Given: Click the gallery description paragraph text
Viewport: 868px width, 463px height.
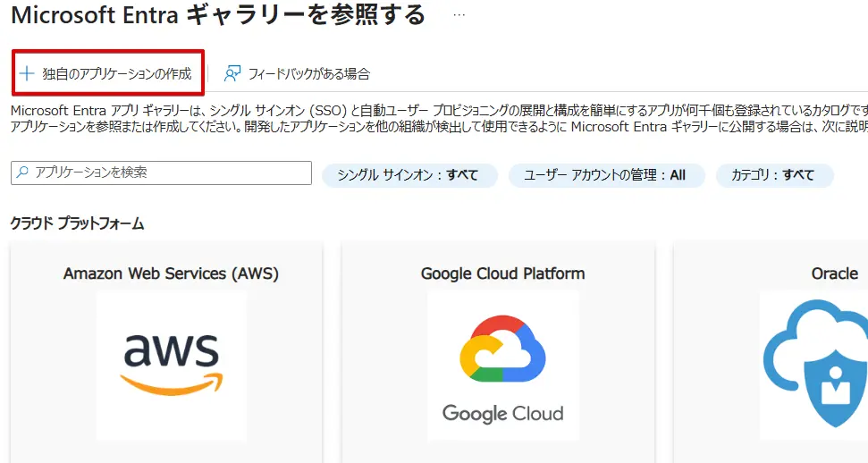Looking at the screenshot, I should coord(429,118).
